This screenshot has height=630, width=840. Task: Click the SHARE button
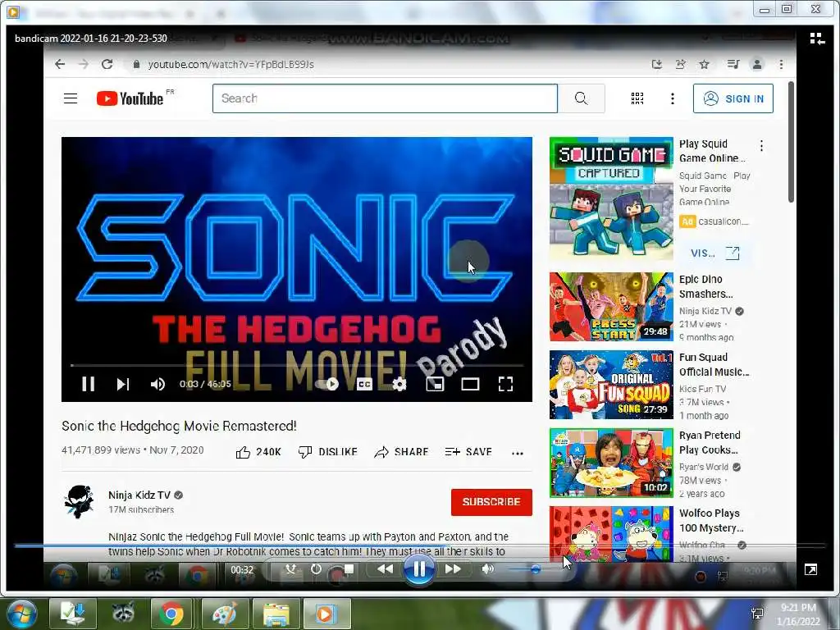point(402,452)
